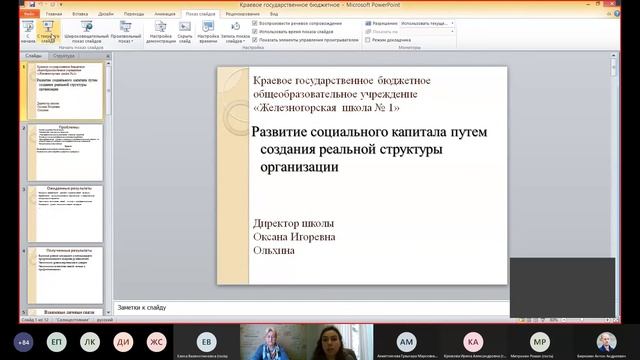
Task: Toggle Показать элементы управления проигрывателем checkbox
Action: coord(255,40)
